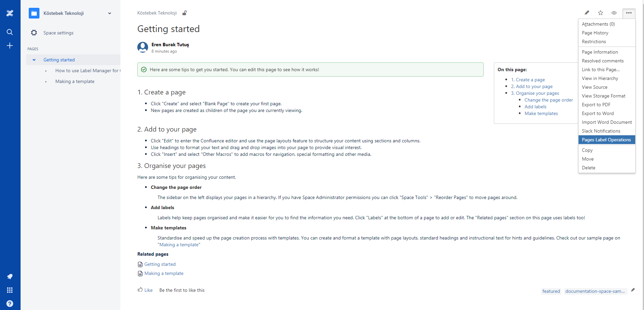The width and height of the screenshot is (644, 310).
Task: Collapse the Getting started tree node
Action: [x=34, y=60]
